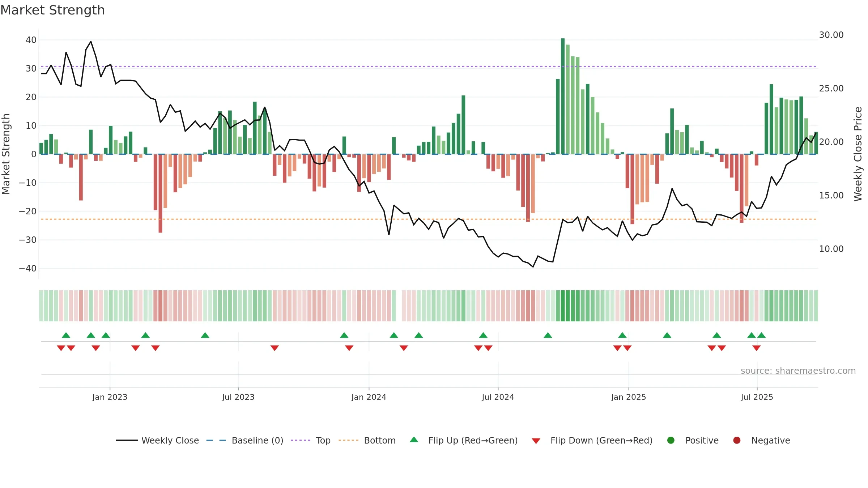Click the Jul 2023 axis label
This screenshot has height=488, width=868.
pyautogui.click(x=238, y=397)
